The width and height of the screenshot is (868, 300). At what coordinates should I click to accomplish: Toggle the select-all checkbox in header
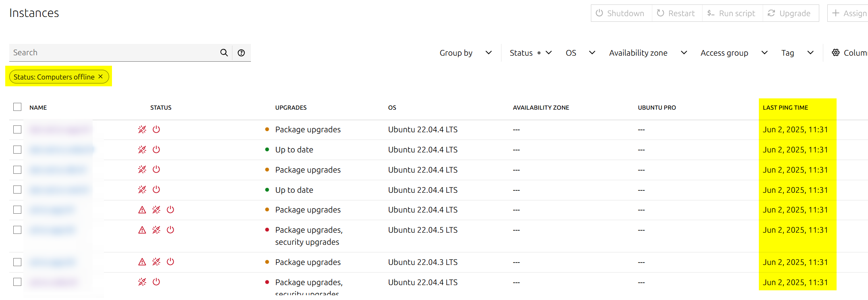(17, 107)
